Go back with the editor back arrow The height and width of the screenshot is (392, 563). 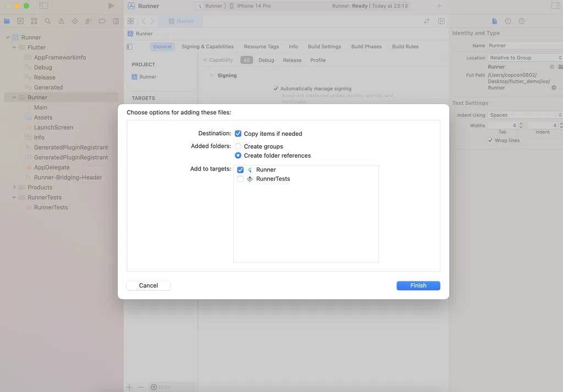143,21
